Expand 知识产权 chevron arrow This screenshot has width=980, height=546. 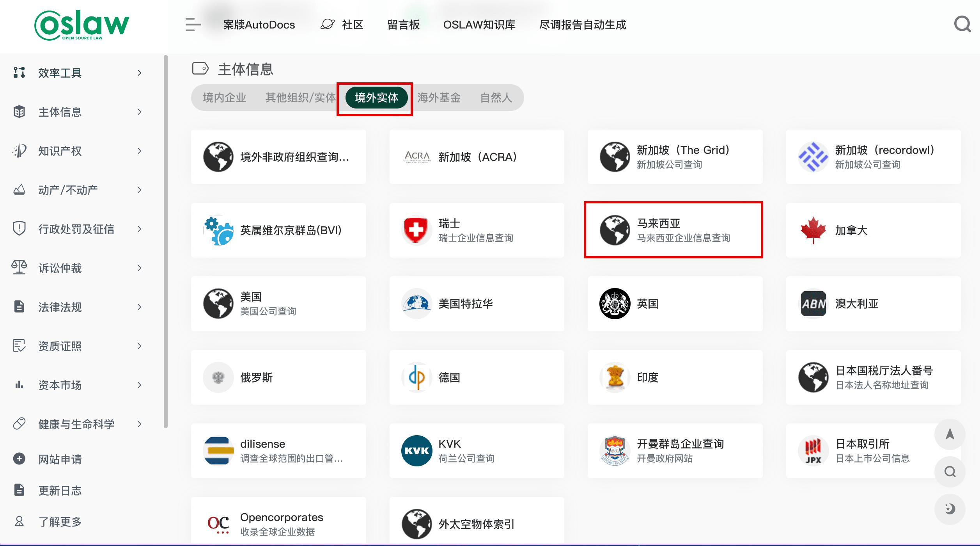coord(139,151)
